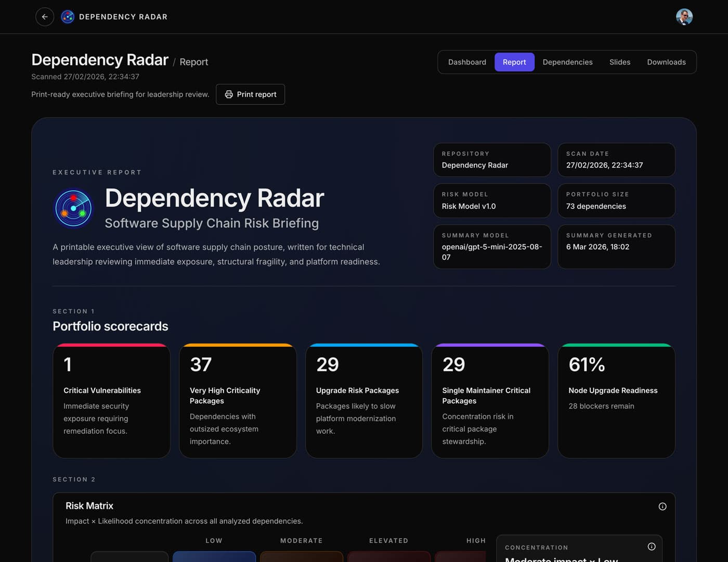Click the blue cell under the LOW column

pos(214,558)
